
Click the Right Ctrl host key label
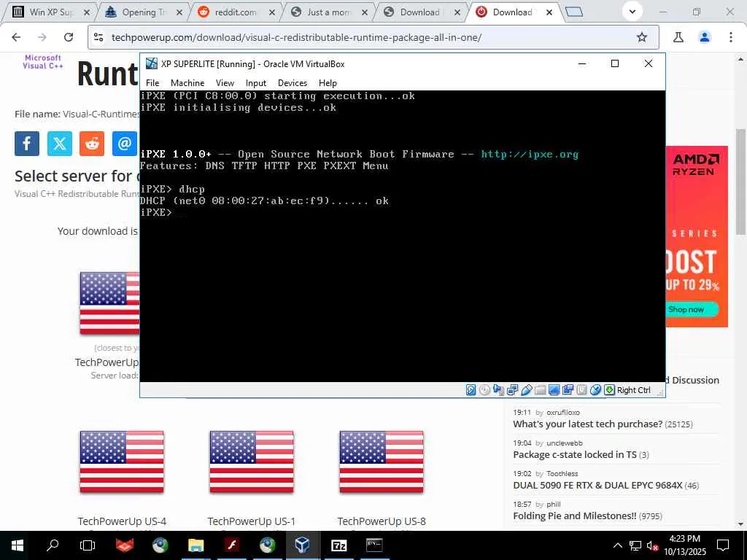click(634, 390)
